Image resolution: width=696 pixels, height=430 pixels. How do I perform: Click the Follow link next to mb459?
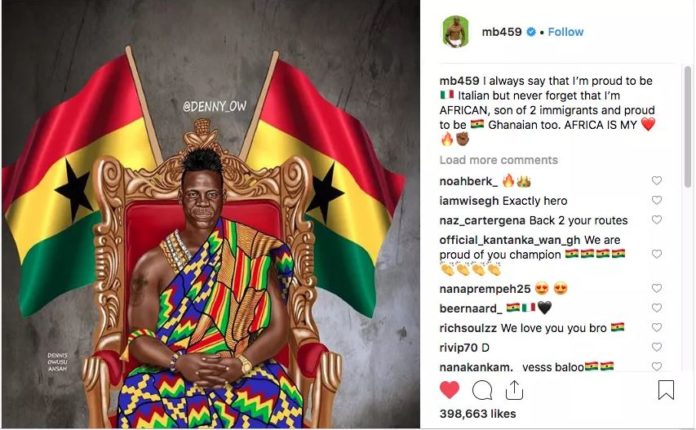(x=566, y=32)
